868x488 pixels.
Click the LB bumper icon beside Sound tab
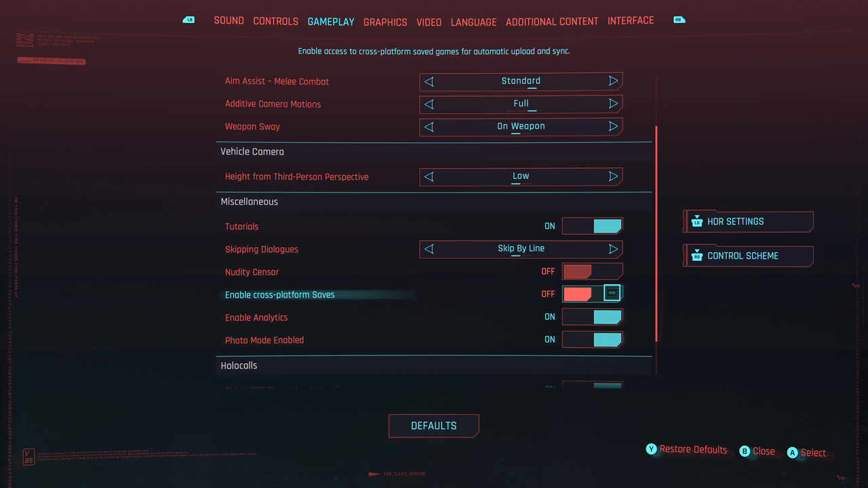pos(189,20)
